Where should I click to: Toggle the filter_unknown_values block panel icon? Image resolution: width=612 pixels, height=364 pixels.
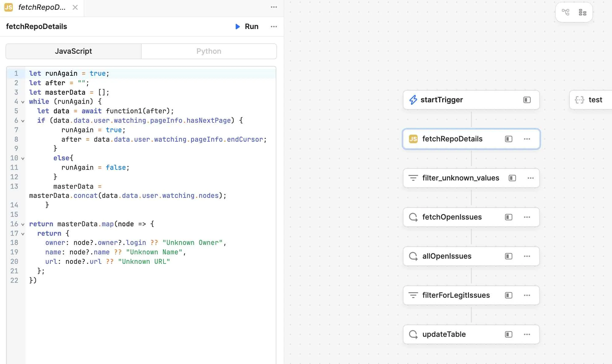pos(512,178)
